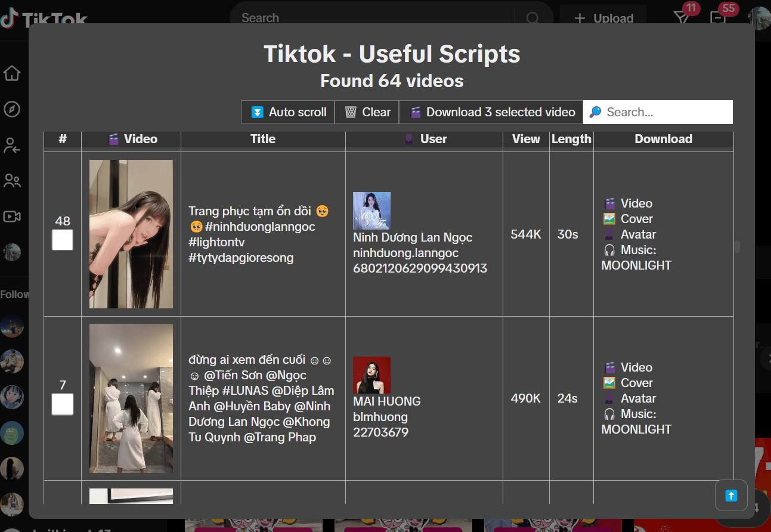Open the Following sidebar icon
771x532 pixels.
pyautogui.click(x=12, y=145)
